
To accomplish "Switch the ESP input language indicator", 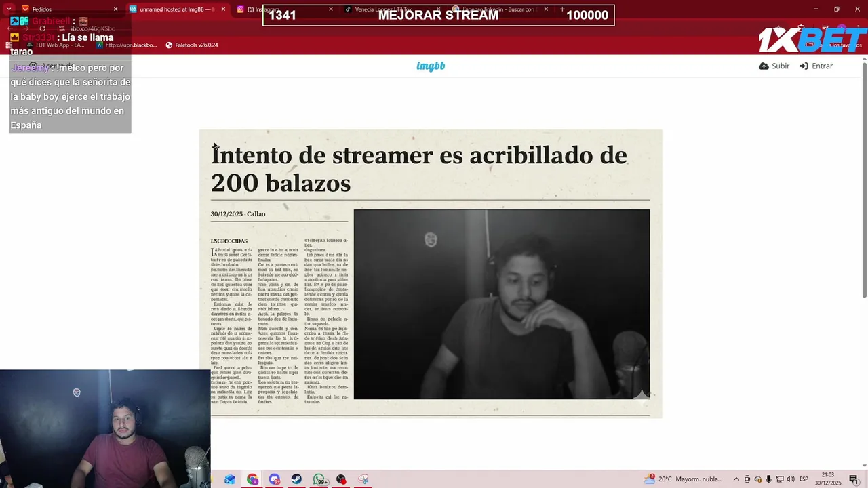I will click(804, 479).
